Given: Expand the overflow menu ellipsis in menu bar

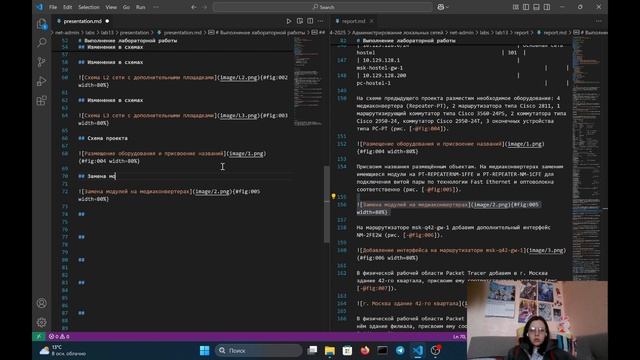Looking at the screenshot, I should [156, 7].
